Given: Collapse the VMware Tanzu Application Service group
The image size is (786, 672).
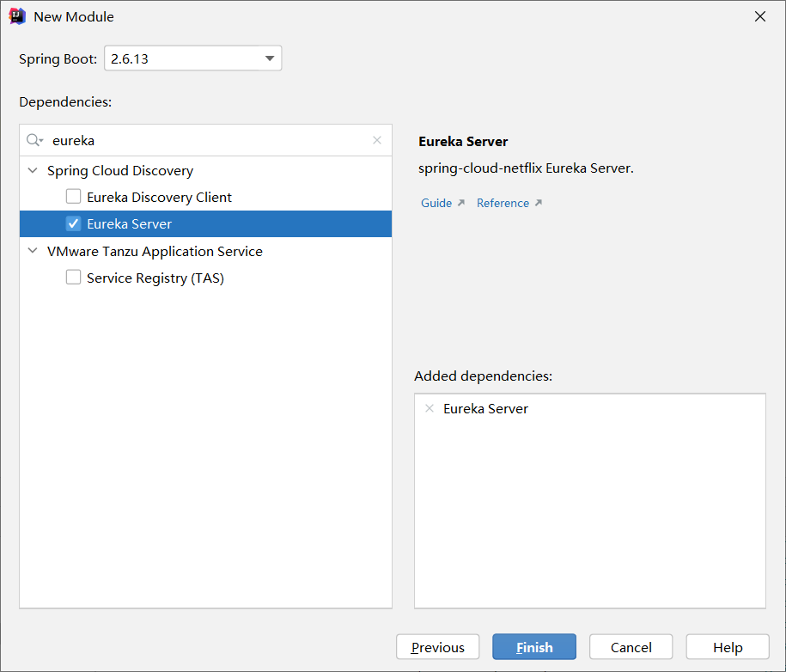Looking at the screenshot, I should tap(33, 251).
